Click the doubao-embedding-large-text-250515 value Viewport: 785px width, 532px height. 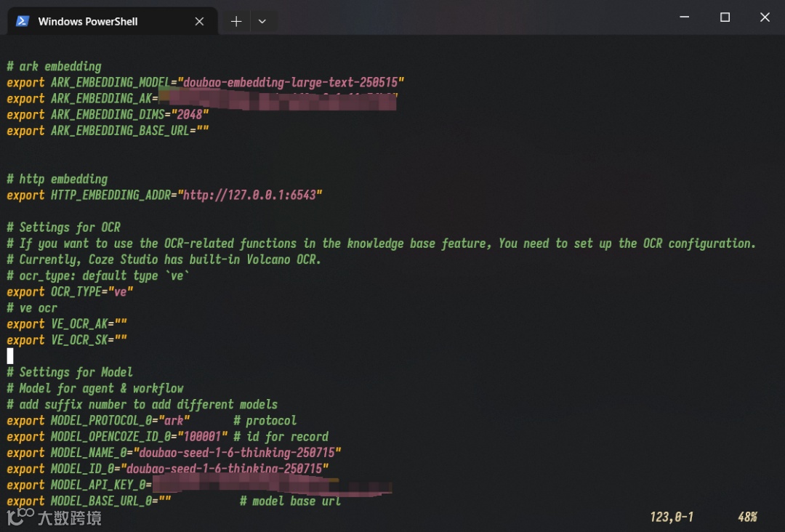point(291,83)
